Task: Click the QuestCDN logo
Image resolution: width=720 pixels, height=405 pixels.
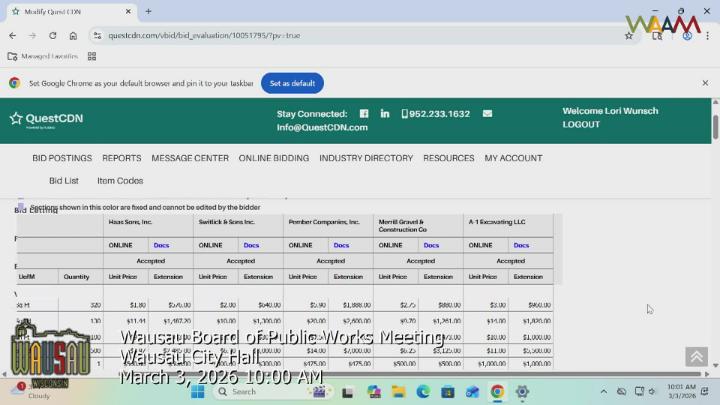Action: pos(46,119)
